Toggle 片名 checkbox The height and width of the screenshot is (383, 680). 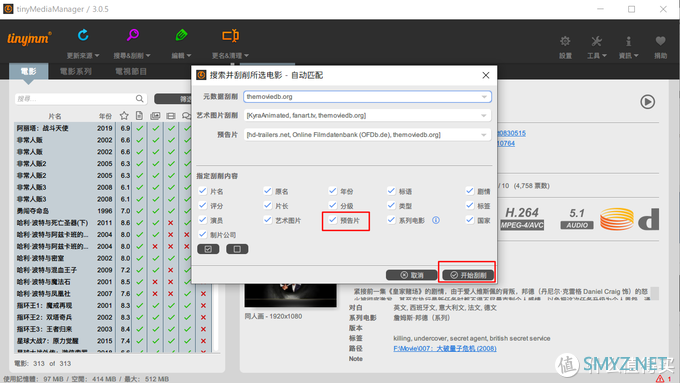pyautogui.click(x=203, y=191)
